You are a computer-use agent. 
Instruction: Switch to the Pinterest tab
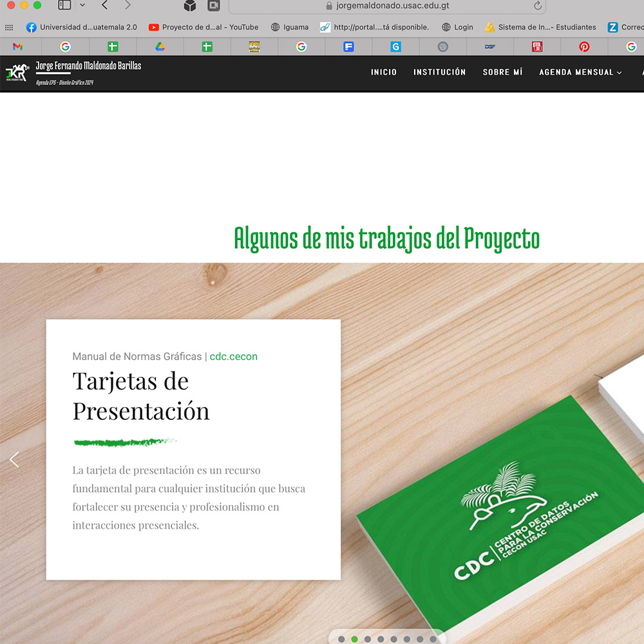(584, 47)
